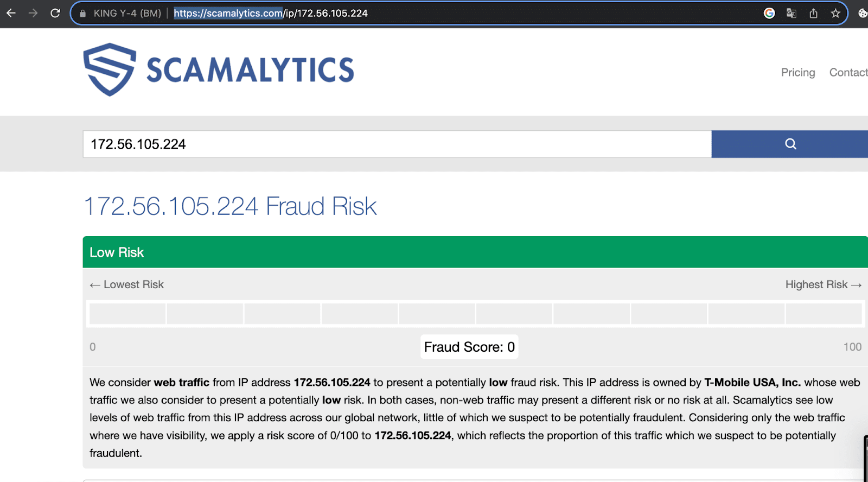Screen dimensions: 868x482
Task: Click the browser forward arrow
Action: tap(33, 13)
